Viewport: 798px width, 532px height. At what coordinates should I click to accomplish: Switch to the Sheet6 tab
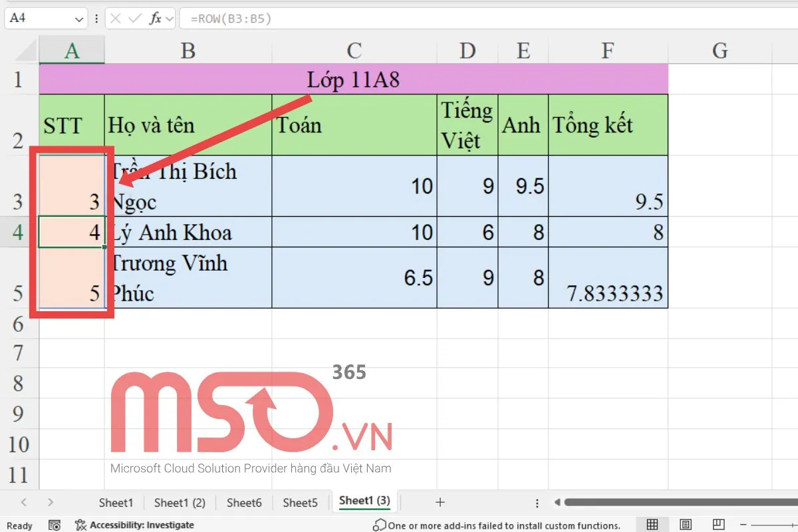click(243, 502)
